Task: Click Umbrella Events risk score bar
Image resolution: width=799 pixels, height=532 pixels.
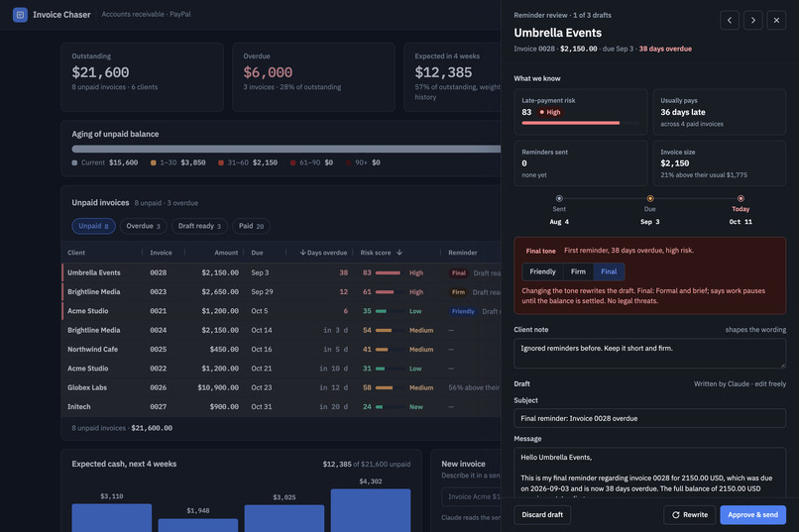Action: click(x=388, y=272)
